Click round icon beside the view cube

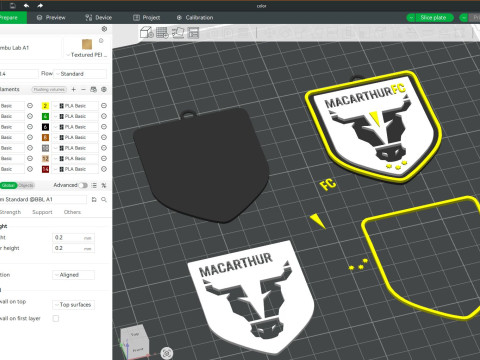(167, 353)
